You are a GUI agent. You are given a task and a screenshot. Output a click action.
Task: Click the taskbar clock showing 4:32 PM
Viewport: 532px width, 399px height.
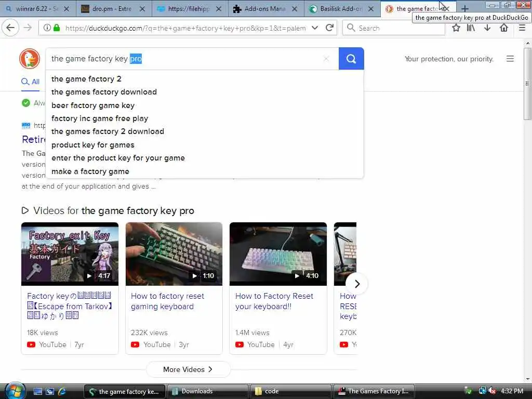coord(512,391)
